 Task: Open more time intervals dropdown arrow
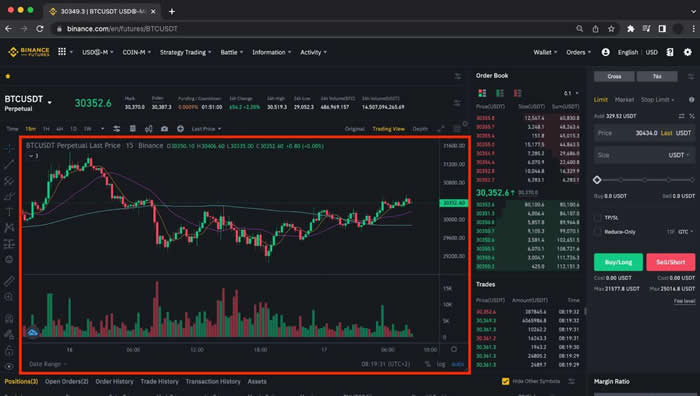point(102,129)
